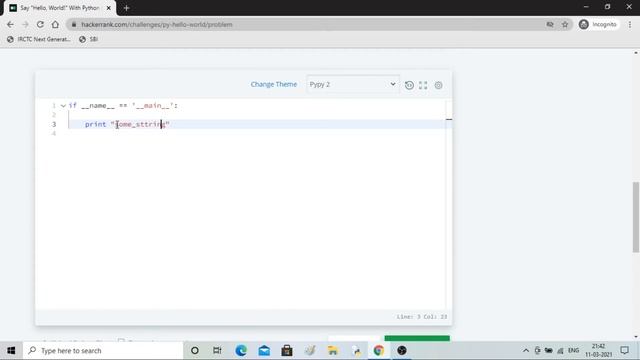Screen dimensions: 640x360
Task: Click the print statement on line 3
Action: tap(127, 124)
